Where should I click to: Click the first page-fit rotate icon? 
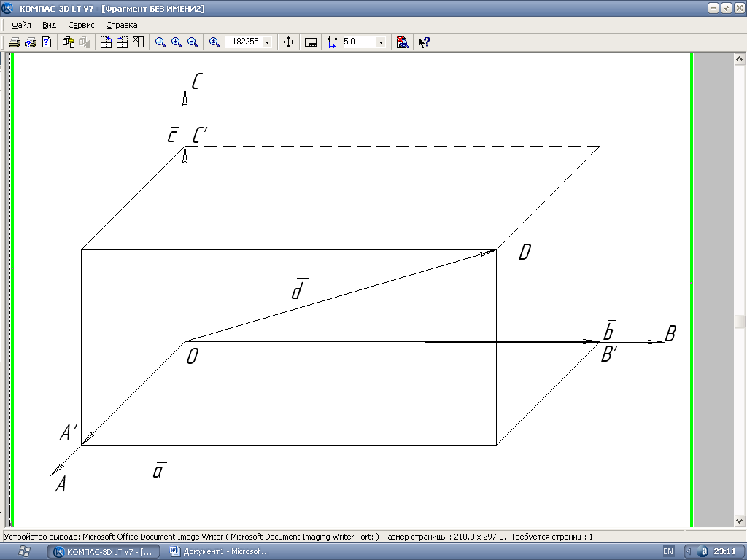pyautogui.click(x=106, y=42)
